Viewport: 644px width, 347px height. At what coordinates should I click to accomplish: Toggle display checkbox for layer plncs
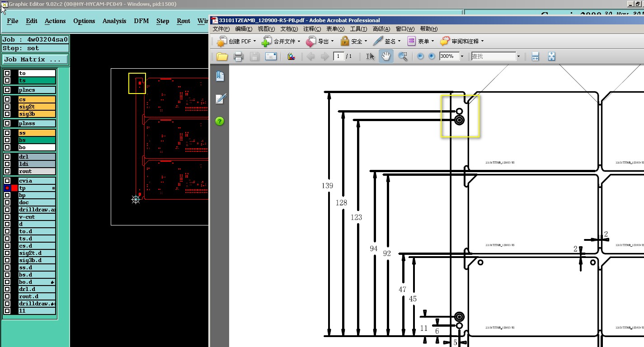(7, 90)
